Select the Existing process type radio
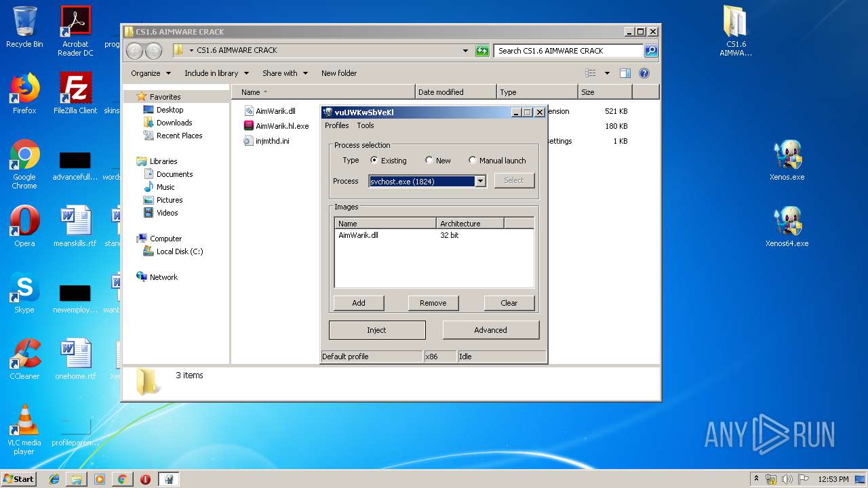The width and height of the screenshot is (868, 488). 388,161
